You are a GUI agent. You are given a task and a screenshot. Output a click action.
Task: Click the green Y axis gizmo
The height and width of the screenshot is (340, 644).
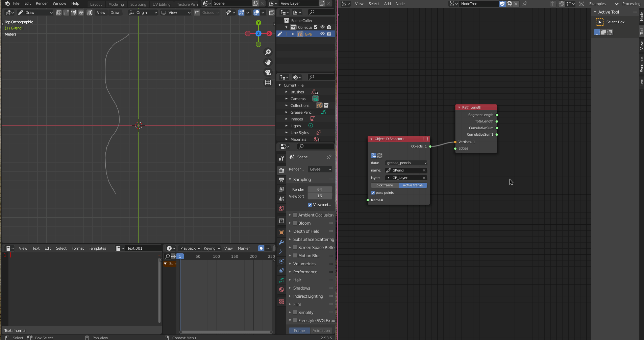(258, 23)
